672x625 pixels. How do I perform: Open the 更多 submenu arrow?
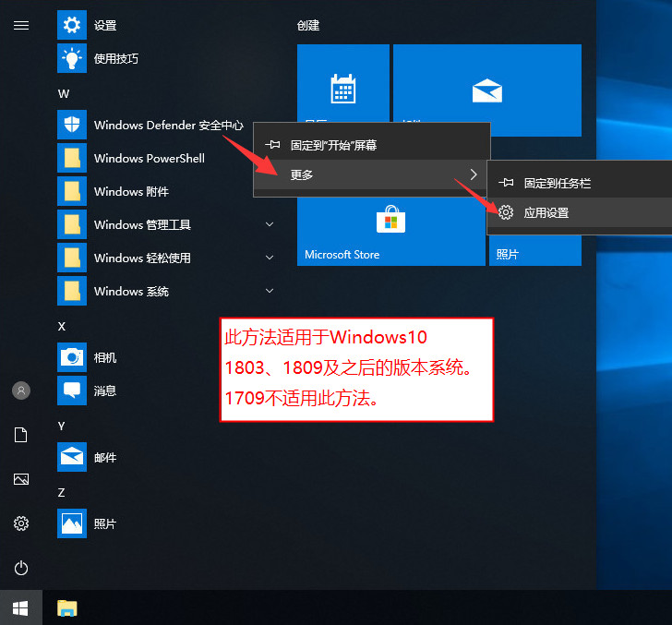click(474, 174)
